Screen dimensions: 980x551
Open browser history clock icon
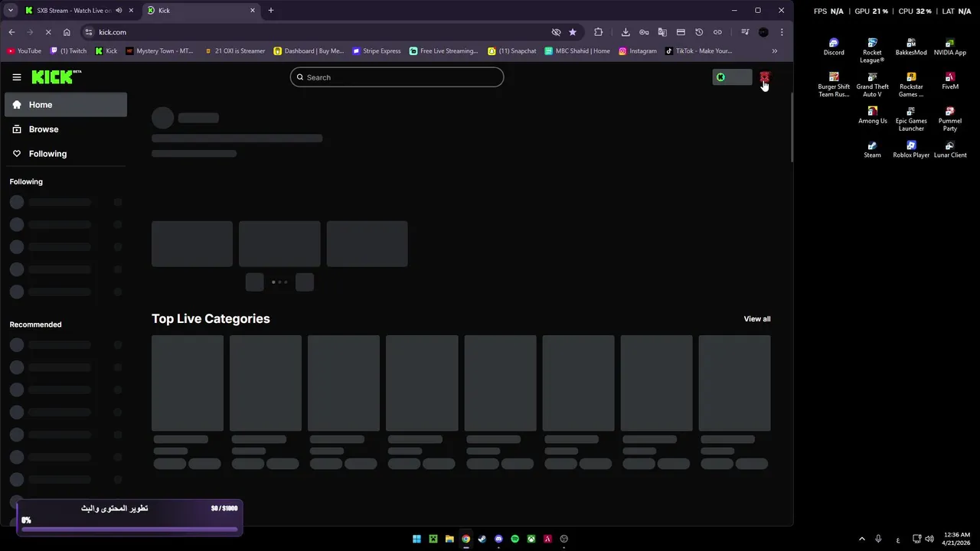tap(699, 32)
